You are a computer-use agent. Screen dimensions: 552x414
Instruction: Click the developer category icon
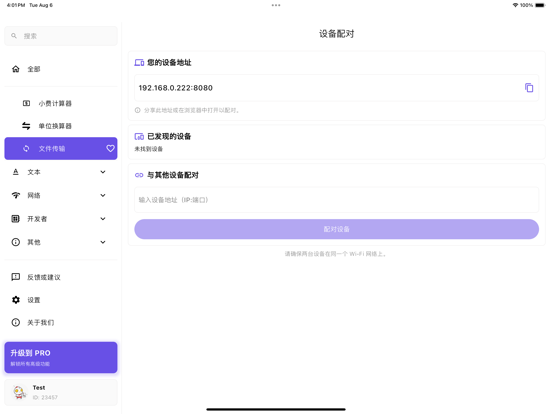tap(16, 219)
